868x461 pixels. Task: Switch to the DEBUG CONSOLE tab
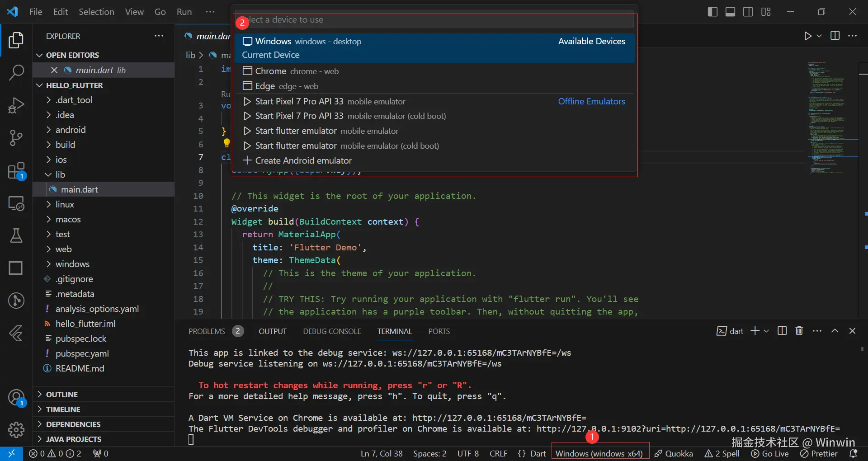point(332,331)
